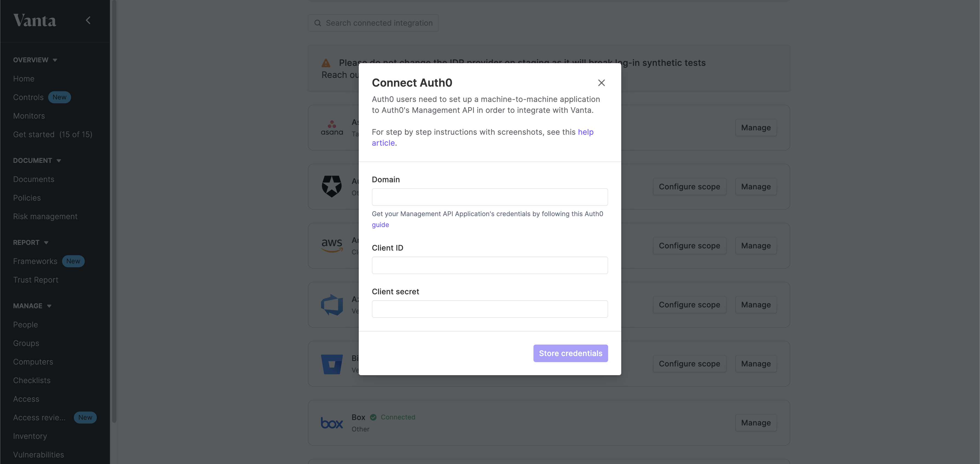
Task: Collapse the DOCUMENT section
Action: 37,160
